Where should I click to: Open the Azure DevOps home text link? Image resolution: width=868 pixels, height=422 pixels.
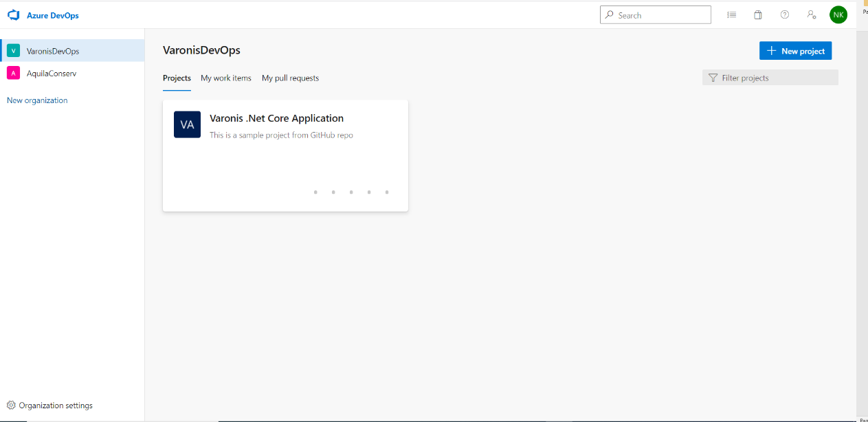(x=52, y=15)
